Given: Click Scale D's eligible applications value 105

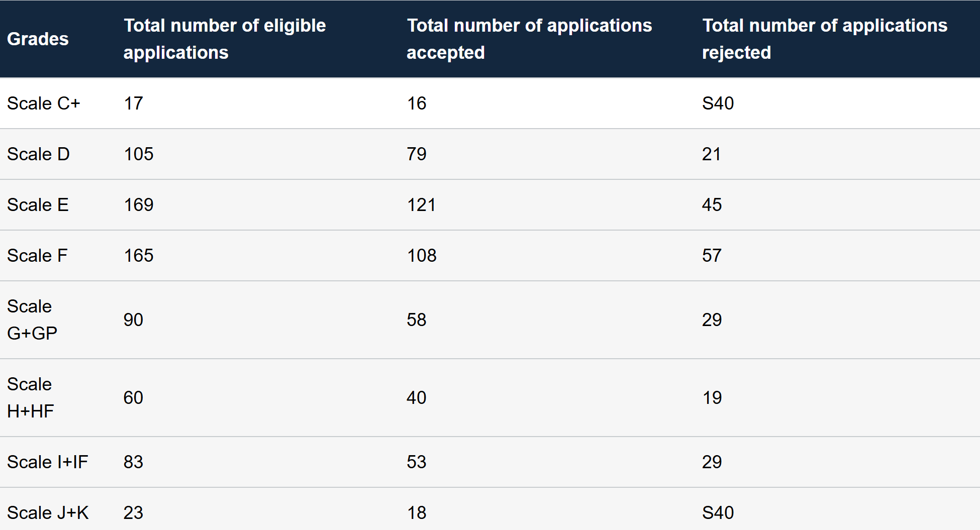Looking at the screenshot, I should [138, 154].
